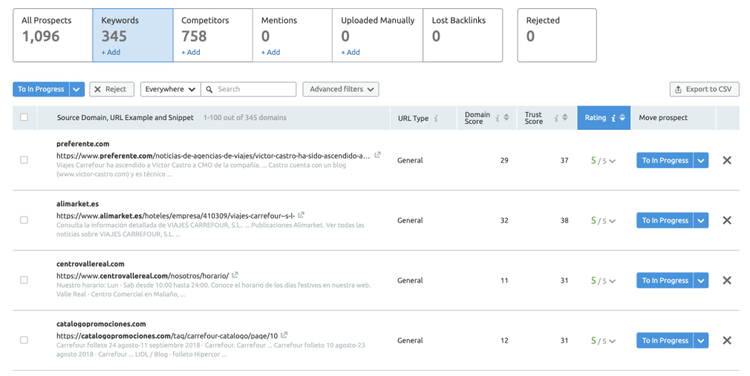Tick the checkbox for centrovallereal.com row
Screen dimensions: 750x376
pyautogui.click(x=24, y=280)
